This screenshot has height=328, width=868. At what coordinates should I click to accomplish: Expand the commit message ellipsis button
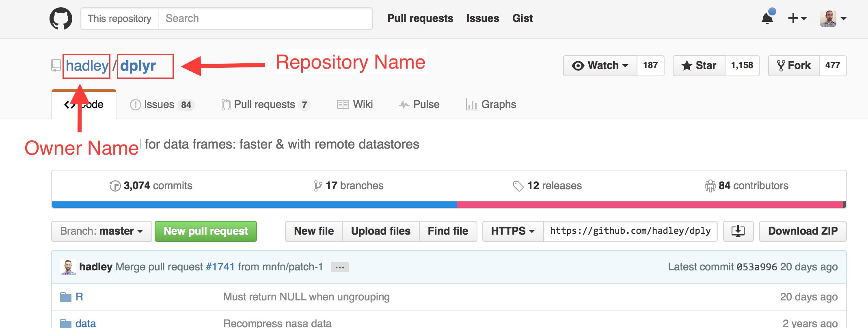tap(339, 267)
